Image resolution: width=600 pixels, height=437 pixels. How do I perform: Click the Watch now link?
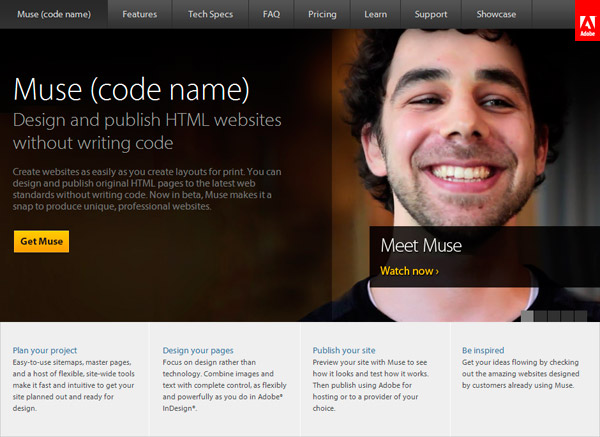click(409, 270)
